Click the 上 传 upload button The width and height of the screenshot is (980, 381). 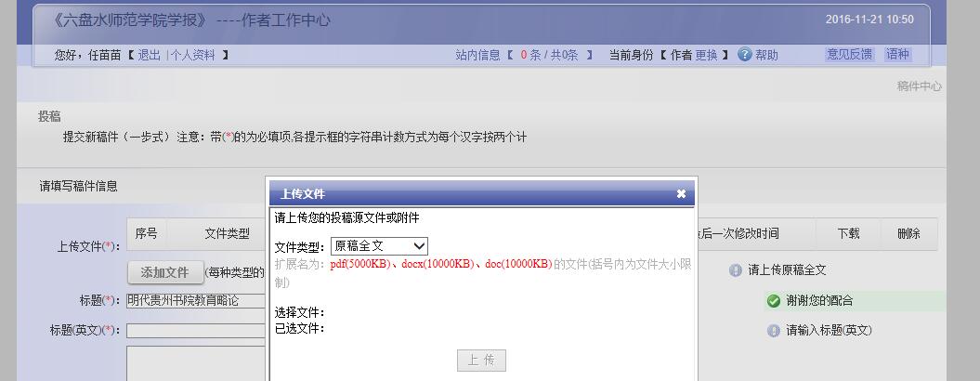(x=481, y=361)
